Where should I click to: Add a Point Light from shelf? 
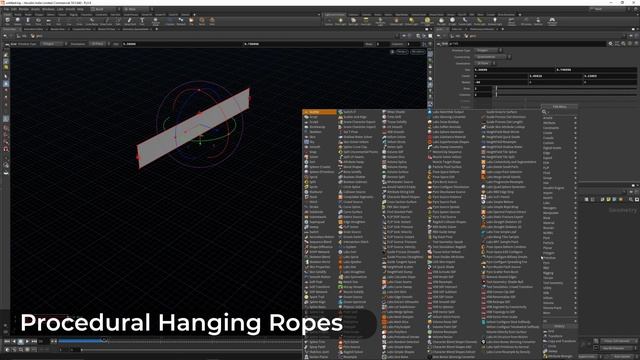pyautogui.click(x=340, y=21)
